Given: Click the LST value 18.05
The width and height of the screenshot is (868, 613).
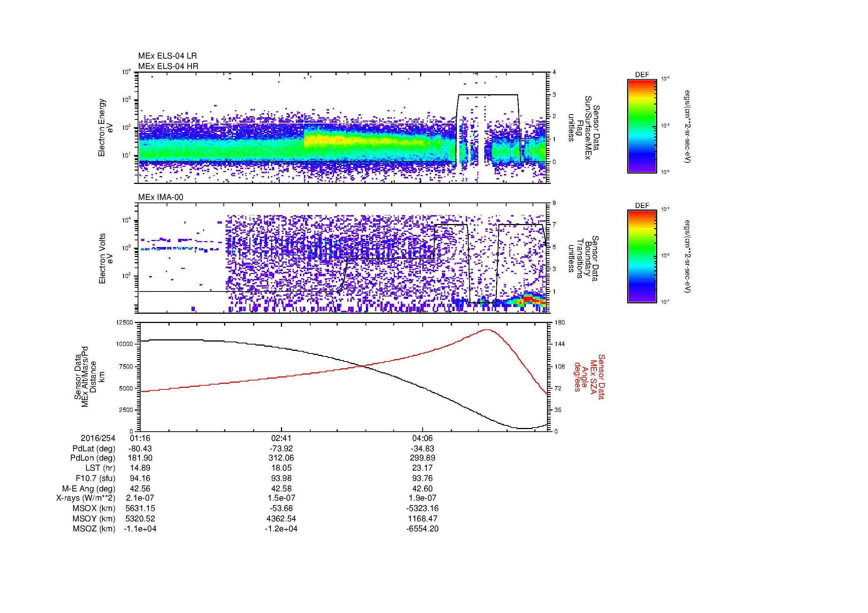Looking at the screenshot, I should pos(281,468).
